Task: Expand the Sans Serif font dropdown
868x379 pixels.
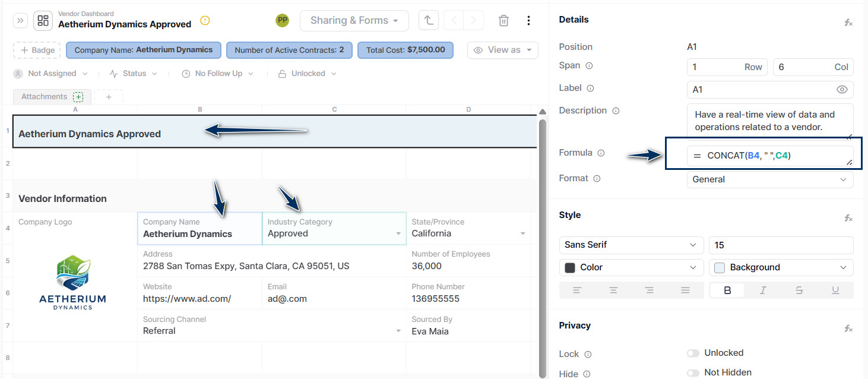Action: coord(631,245)
